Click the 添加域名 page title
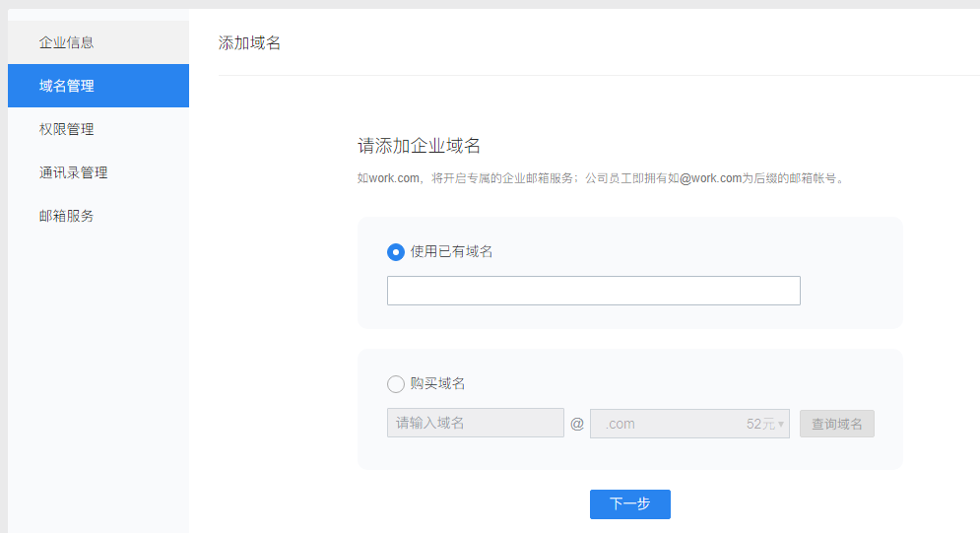The height and width of the screenshot is (533, 980). tap(249, 43)
